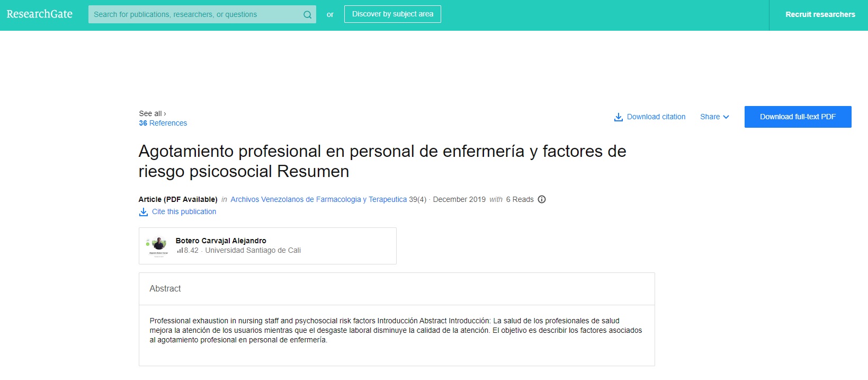Click the RG score bar chart icon
The width and height of the screenshot is (868, 380).
180,251
